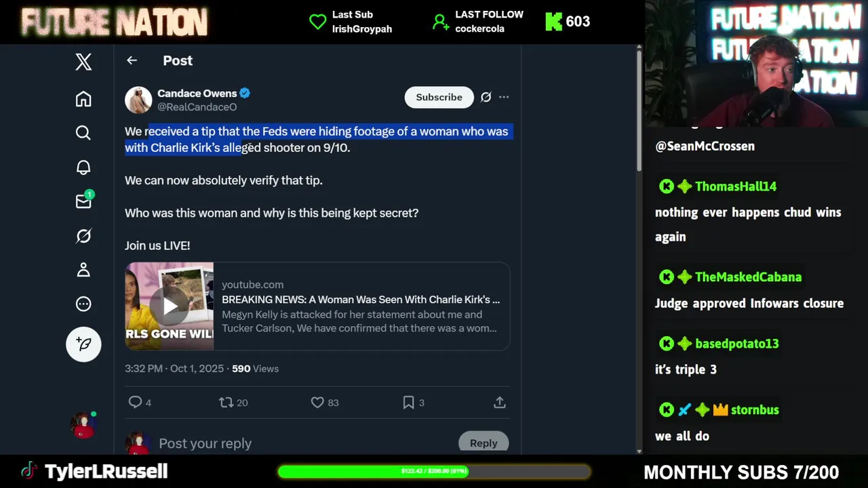Click the Reply button
Image resolution: width=868 pixels, height=488 pixels.
484,443
